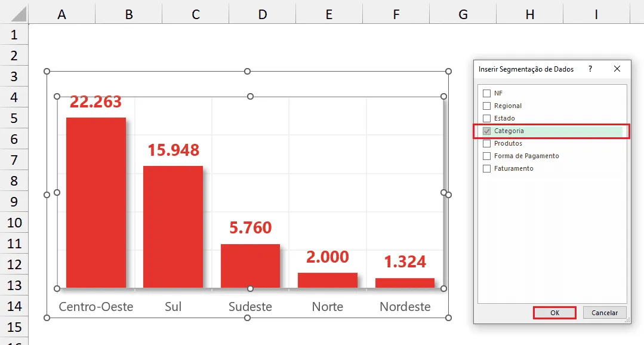Click the Nordeste axis label
The image size is (644, 345).
click(405, 306)
